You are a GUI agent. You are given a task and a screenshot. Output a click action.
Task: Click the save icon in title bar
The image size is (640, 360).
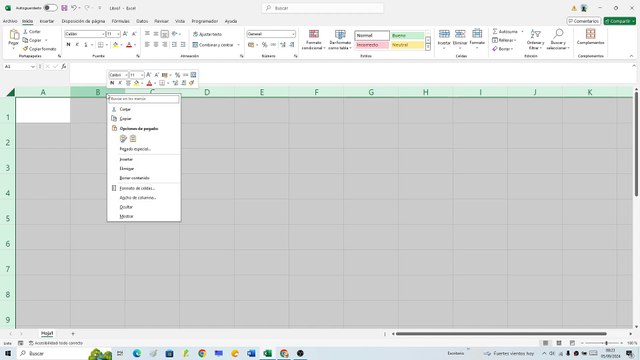tap(64, 8)
